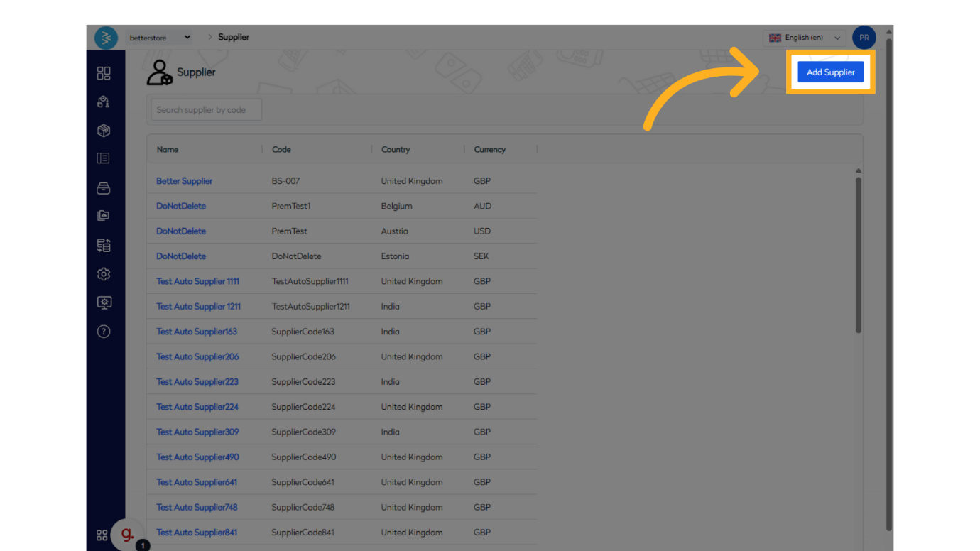
Task: Open Test Auto Supplier490 link
Action: [197, 457]
